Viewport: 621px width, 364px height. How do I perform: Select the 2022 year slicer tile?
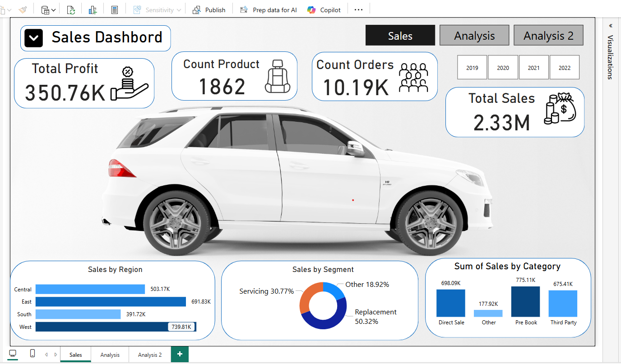pos(564,68)
